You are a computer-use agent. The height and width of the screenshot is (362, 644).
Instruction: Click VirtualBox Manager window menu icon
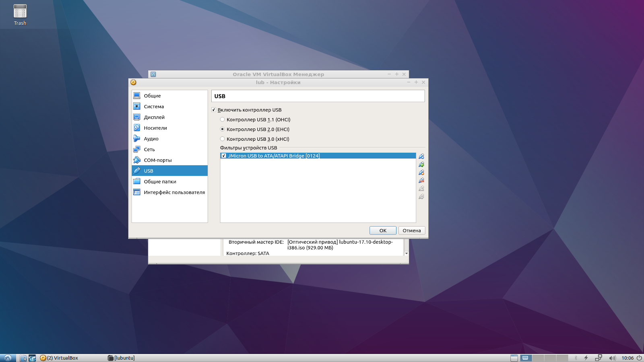[x=153, y=74]
